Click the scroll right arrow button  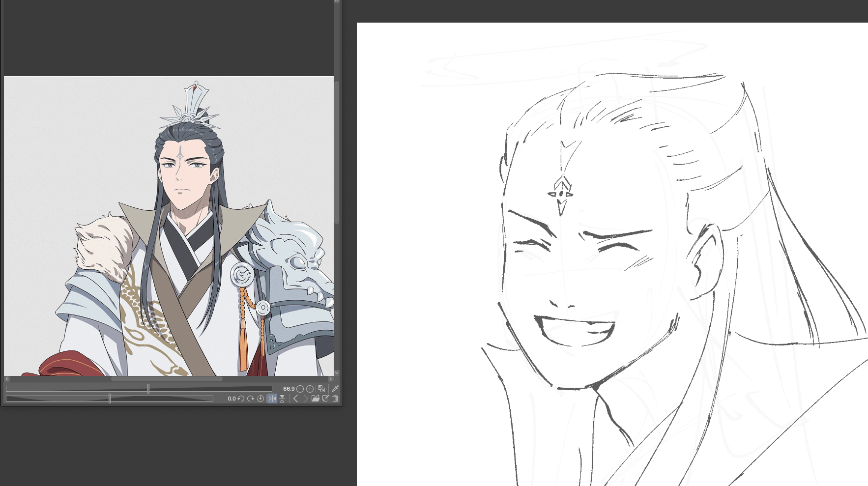coord(330,379)
